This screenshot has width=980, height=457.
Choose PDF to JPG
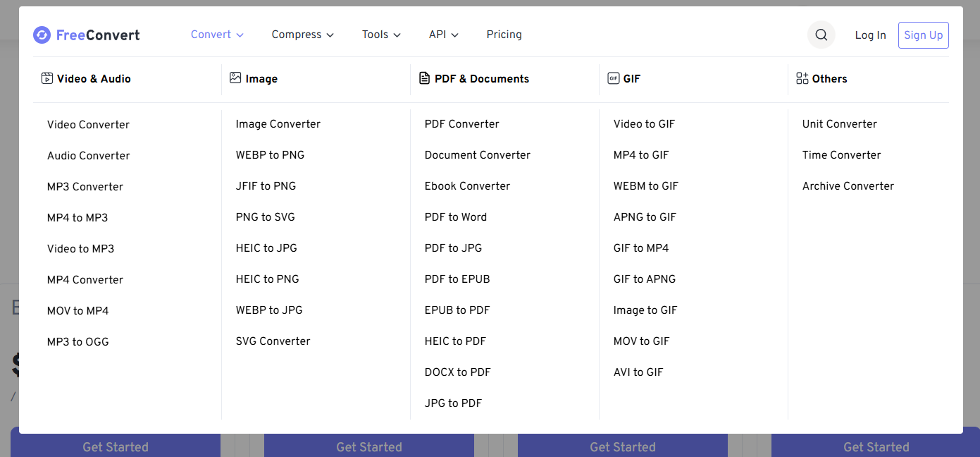point(454,248)
